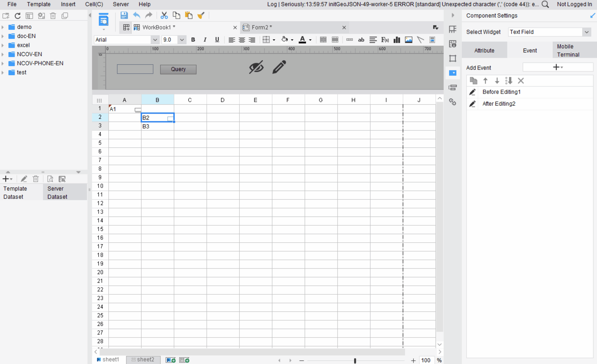Screen dimensions: 597x364
Task: Edit the parameter pane with the pencil icon
Action: 279,67
